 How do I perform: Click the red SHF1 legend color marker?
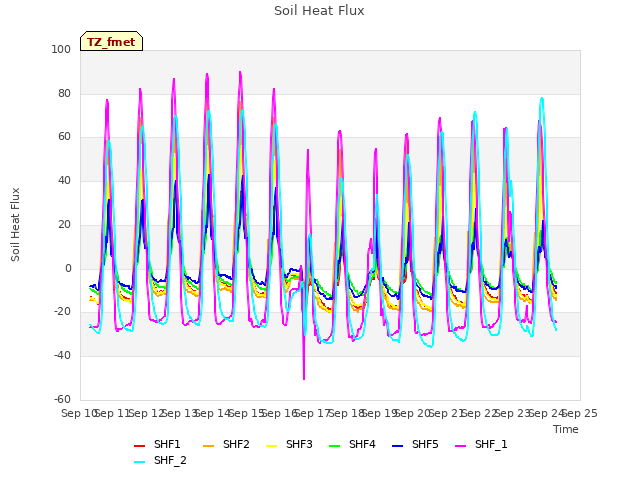click(140, 446)
